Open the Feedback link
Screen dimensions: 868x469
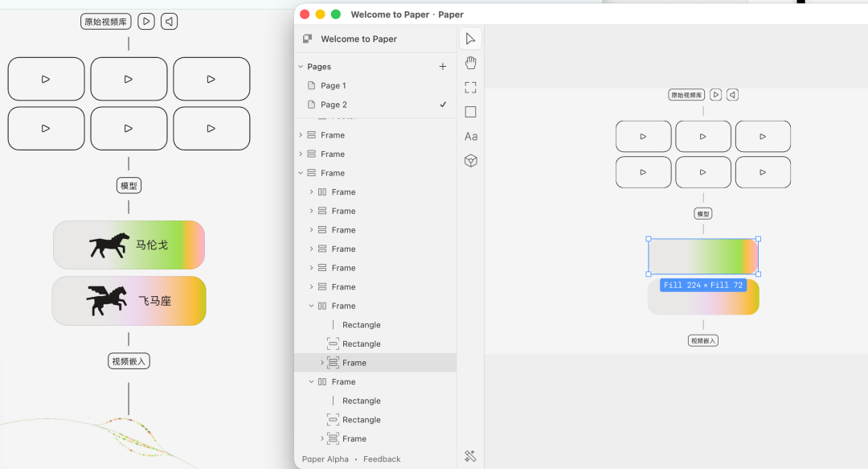pos(382,459)
